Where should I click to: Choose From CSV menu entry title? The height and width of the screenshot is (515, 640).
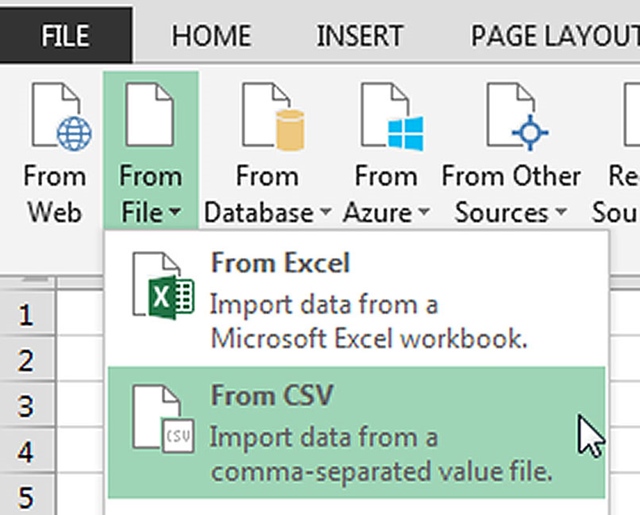pyautogui.click(x=272, y=395)
